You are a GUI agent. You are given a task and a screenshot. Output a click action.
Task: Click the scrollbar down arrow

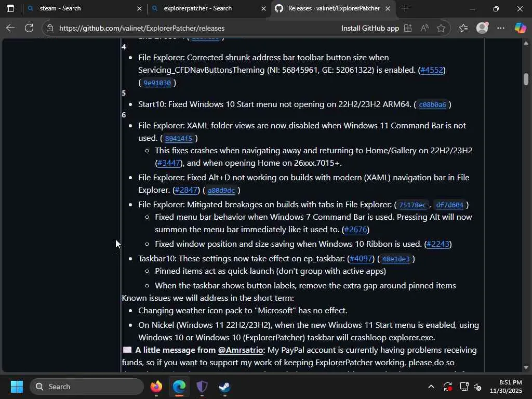click(526, 367)
